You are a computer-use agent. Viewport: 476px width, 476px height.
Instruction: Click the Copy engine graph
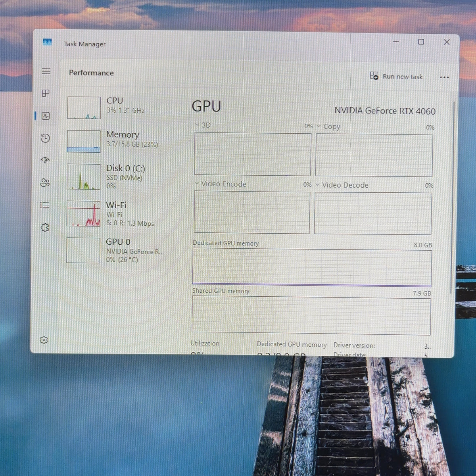coord(374,155)
